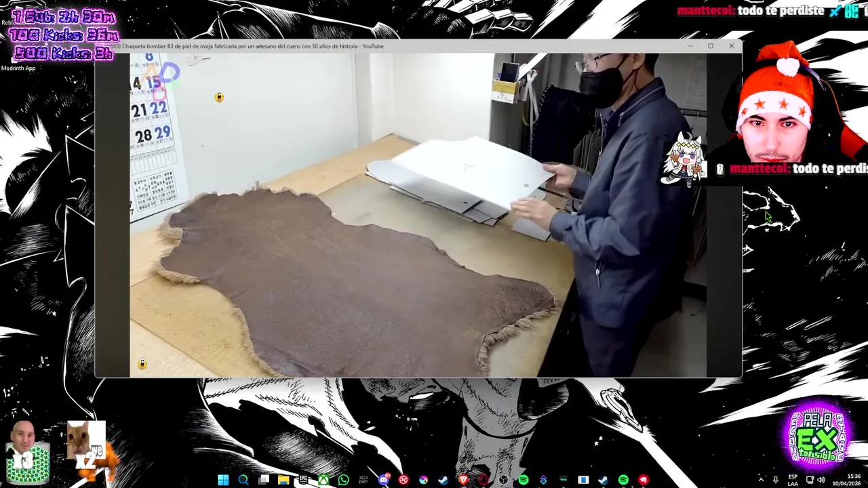The image size is (868, 488).
Task: Open taskbar Search magnifier
Action: (243, 480)
